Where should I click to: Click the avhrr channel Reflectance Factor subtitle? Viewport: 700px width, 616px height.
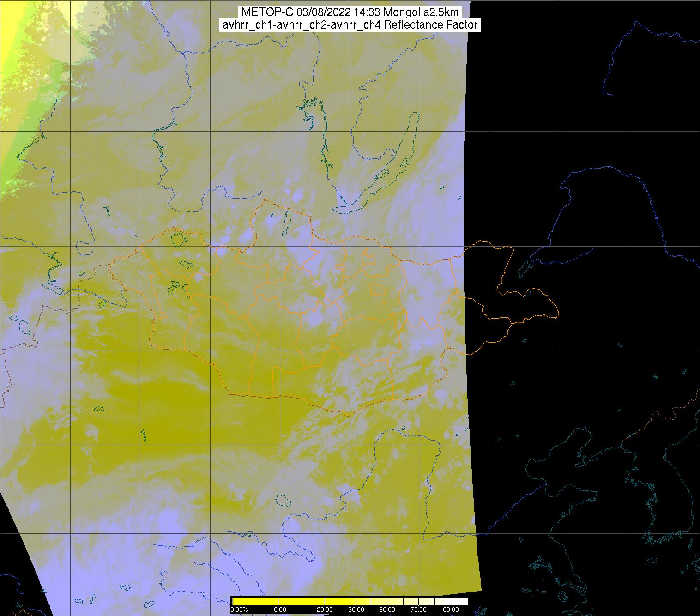350,25
